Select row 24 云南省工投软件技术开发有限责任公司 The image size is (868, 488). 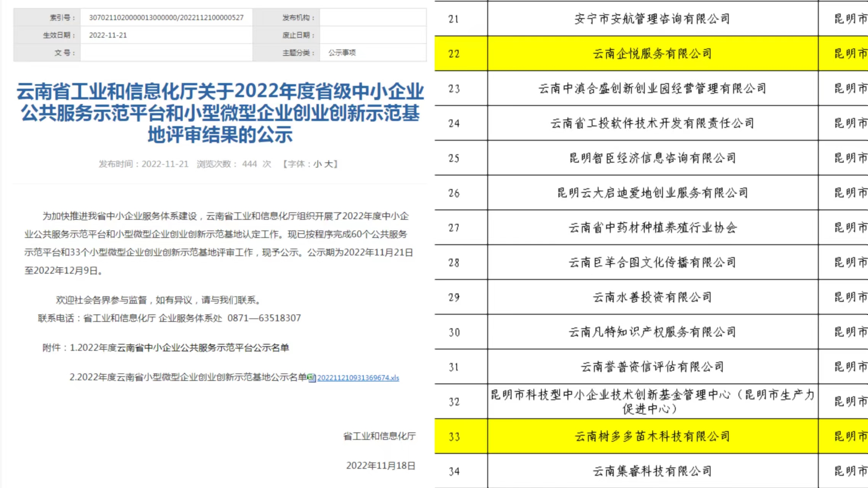point(652,123)
